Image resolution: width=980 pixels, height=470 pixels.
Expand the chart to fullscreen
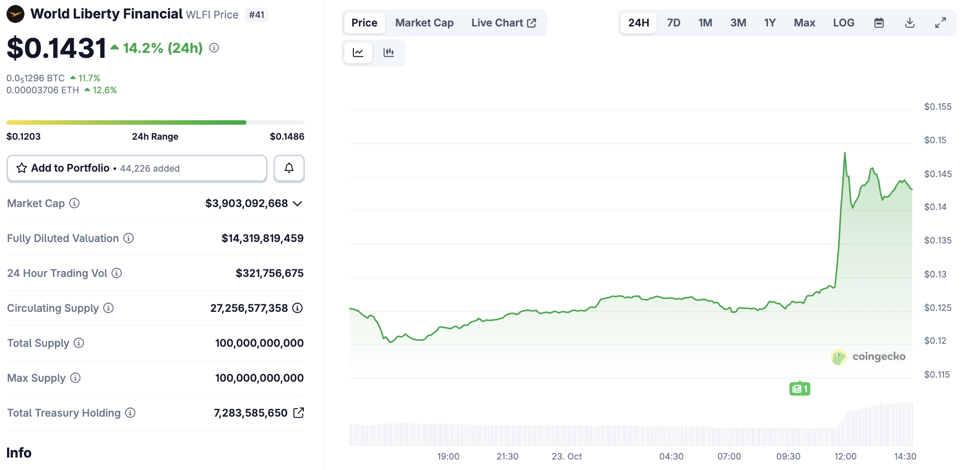pos(941,22)
